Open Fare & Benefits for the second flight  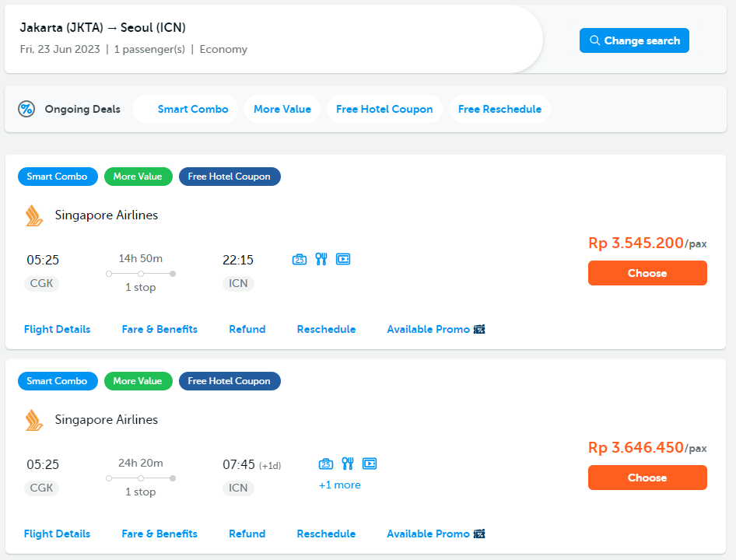click(159, 534)
